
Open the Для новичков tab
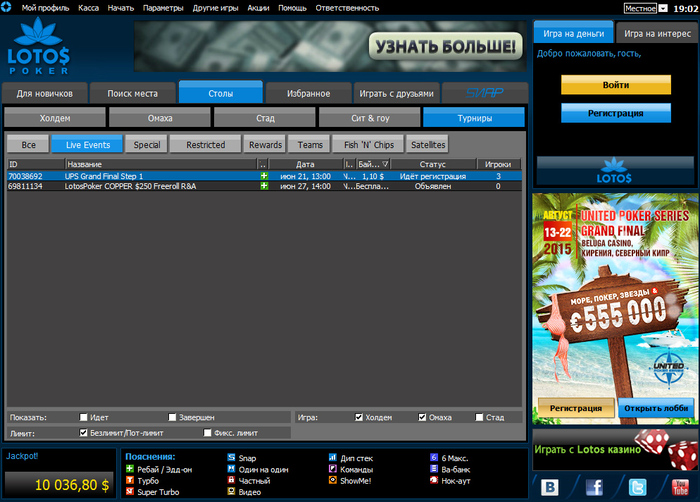tap(45, 93)
